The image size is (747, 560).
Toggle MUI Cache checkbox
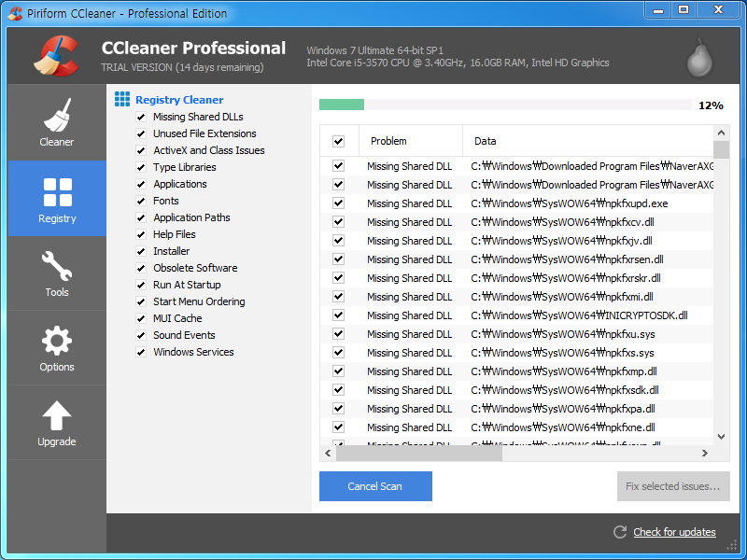point(141,318)
